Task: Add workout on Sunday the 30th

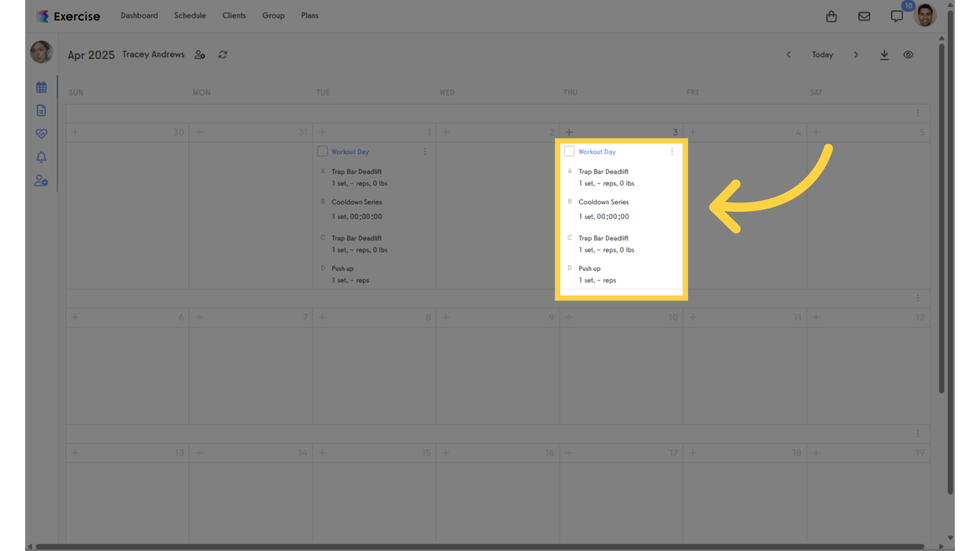Action: pos(75,132)
